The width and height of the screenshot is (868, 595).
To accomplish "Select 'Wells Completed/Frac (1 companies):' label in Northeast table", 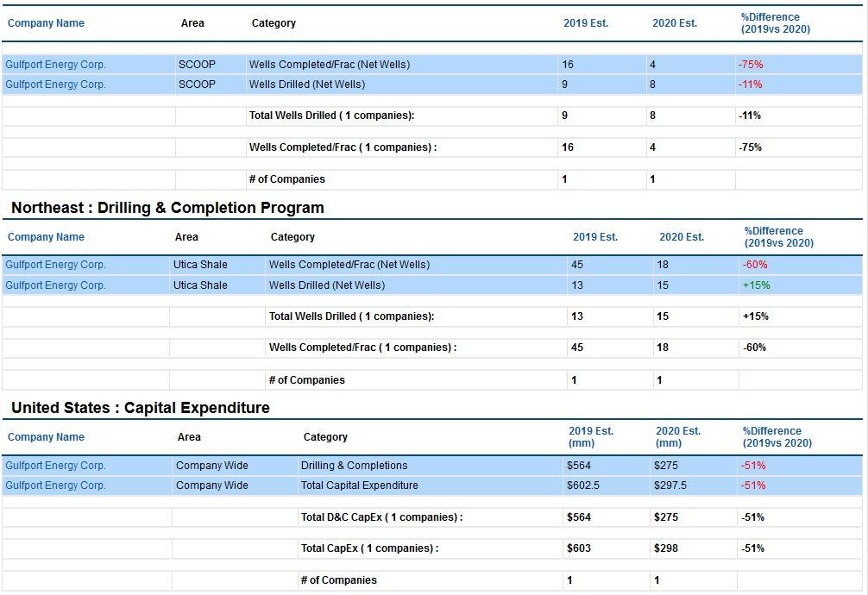I will click(362, 348).
